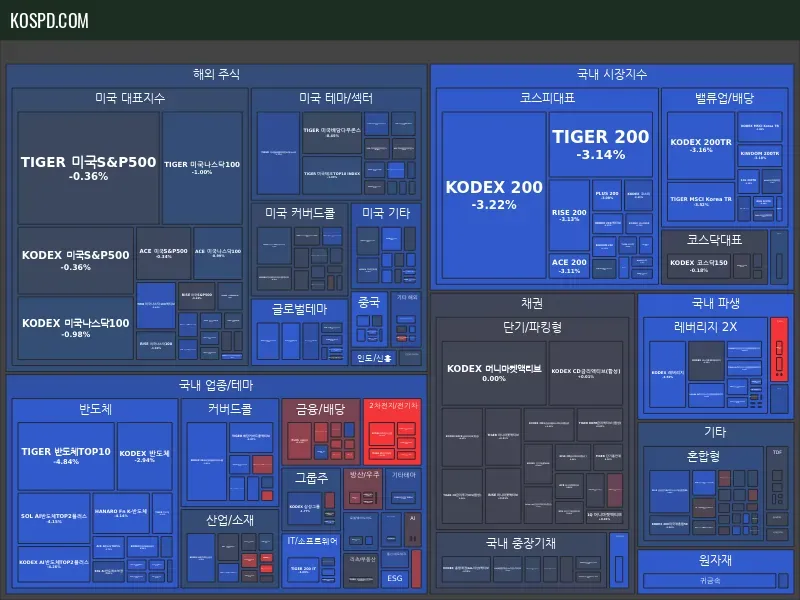This screenshot has width=800, height=600.
Task: Open the RISE 200 tile
Action: point(569,215)
